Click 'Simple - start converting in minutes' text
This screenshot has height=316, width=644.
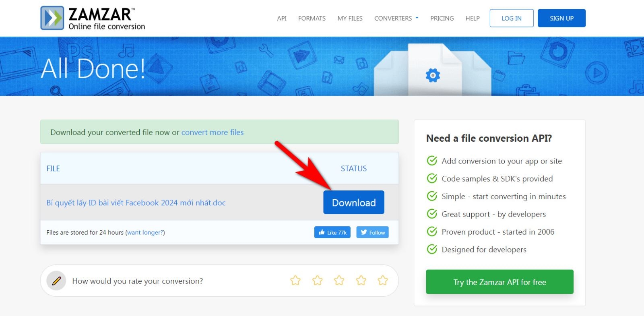(x=504, y=196)
